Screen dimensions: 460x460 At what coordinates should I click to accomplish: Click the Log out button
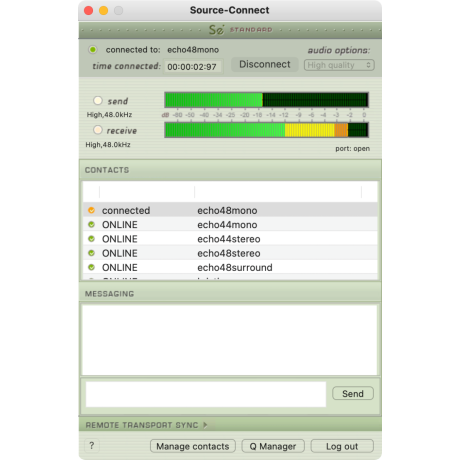(x=342, y=446)
